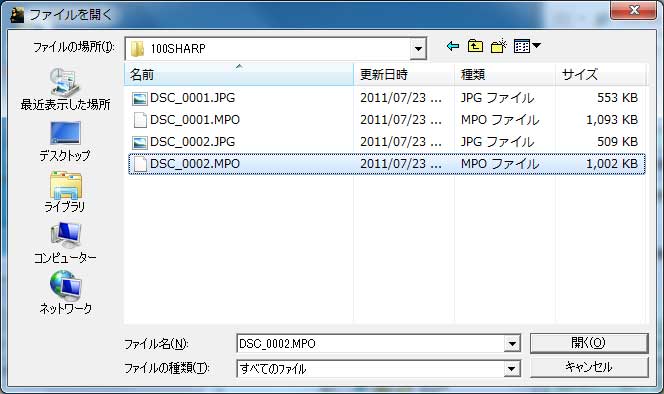Select file name DSC_0001.MPO text

click(x=195, y=120)
